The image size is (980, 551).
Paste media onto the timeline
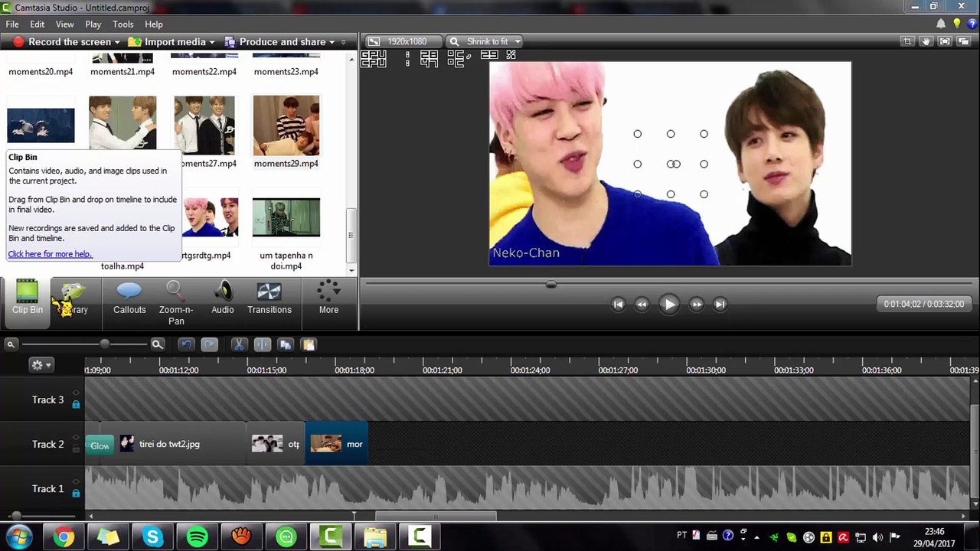pyautogui.click(x=309, y=344)
